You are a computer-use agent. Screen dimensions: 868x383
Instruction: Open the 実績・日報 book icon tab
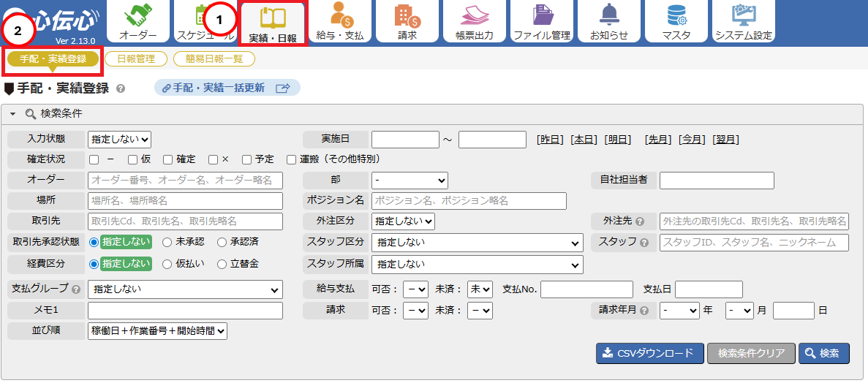click(x=272, y=22)
